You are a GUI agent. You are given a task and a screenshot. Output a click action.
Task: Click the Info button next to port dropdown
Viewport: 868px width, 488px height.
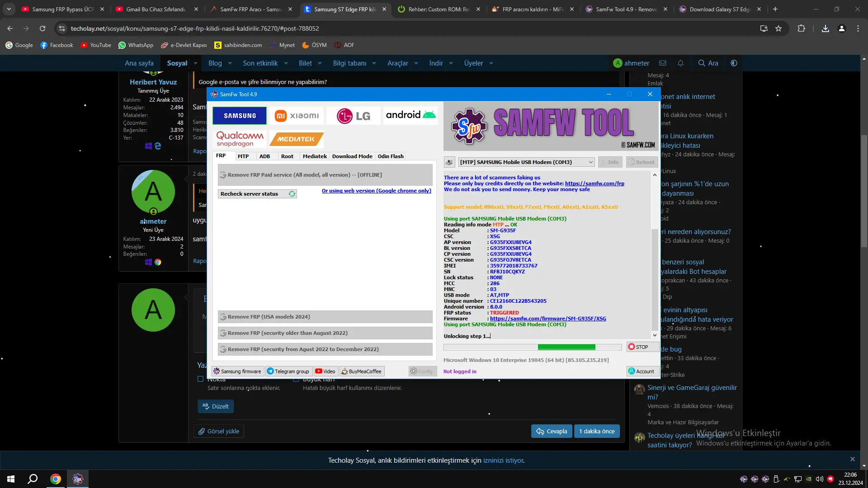(610, 162)
